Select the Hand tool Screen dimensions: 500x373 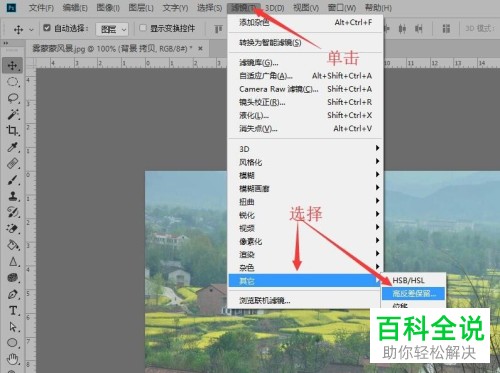pyautogui.click(x=12, y=359)
